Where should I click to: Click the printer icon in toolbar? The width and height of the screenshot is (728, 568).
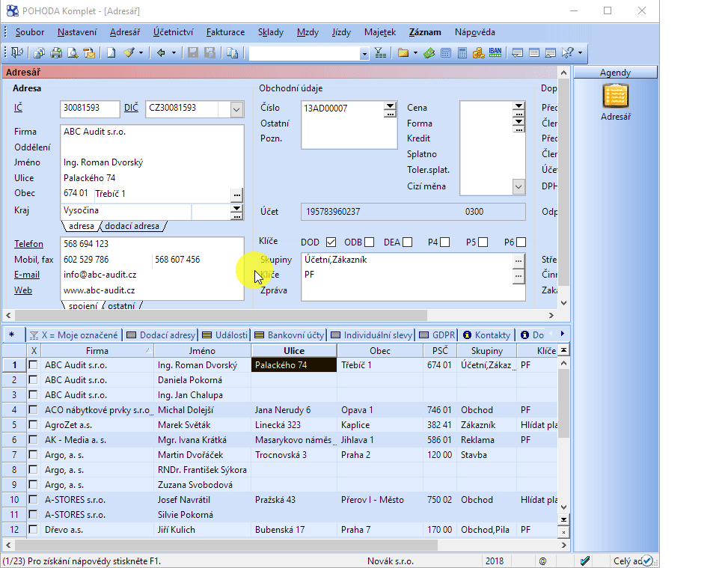click(56, 53)
